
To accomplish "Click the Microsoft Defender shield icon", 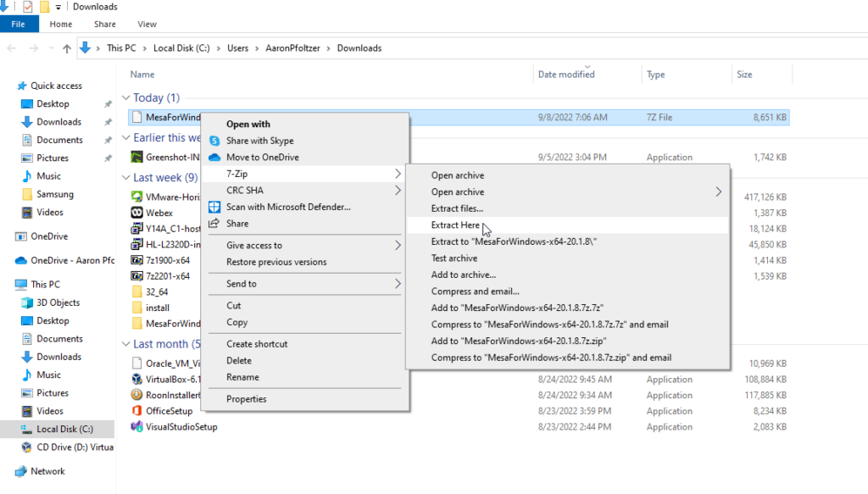I will point(214,207).
